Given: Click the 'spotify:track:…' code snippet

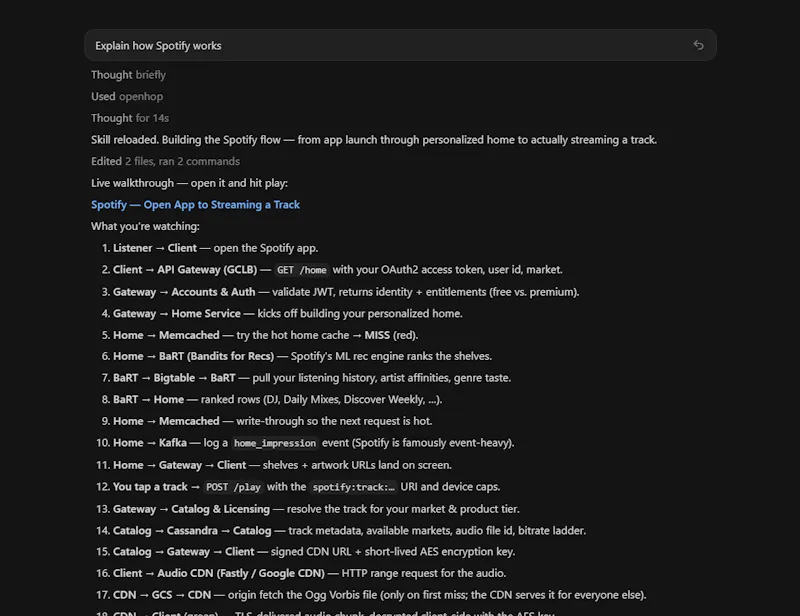Looking at the screenshot, I should 353,487.
